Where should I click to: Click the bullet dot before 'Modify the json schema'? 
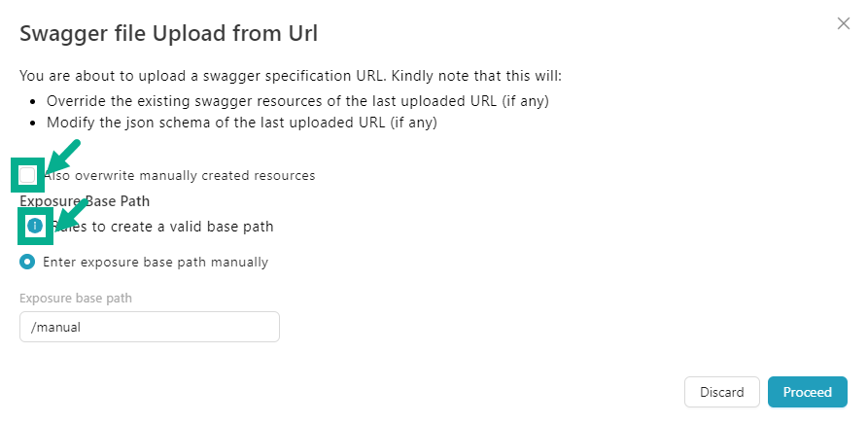pyautogui.click(x=35, y=124)
